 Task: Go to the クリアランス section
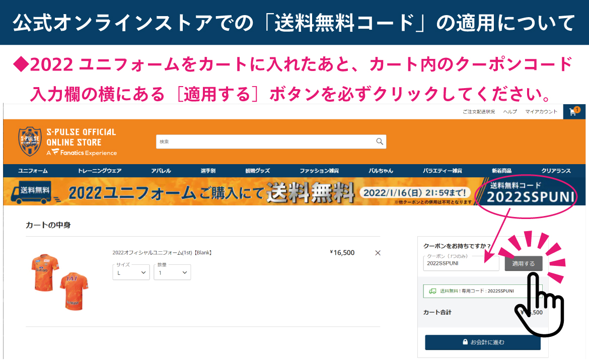pyautogui.click(x=556, y=171)
